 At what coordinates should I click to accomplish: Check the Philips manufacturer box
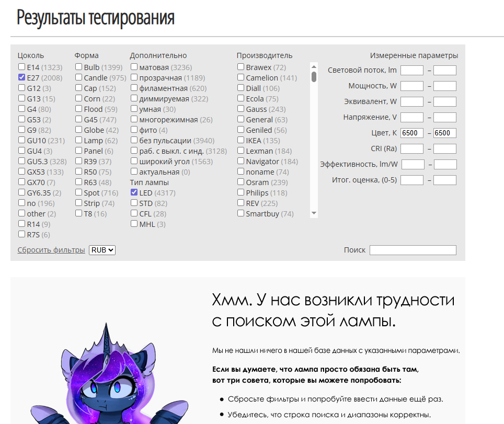coord(241,192)
